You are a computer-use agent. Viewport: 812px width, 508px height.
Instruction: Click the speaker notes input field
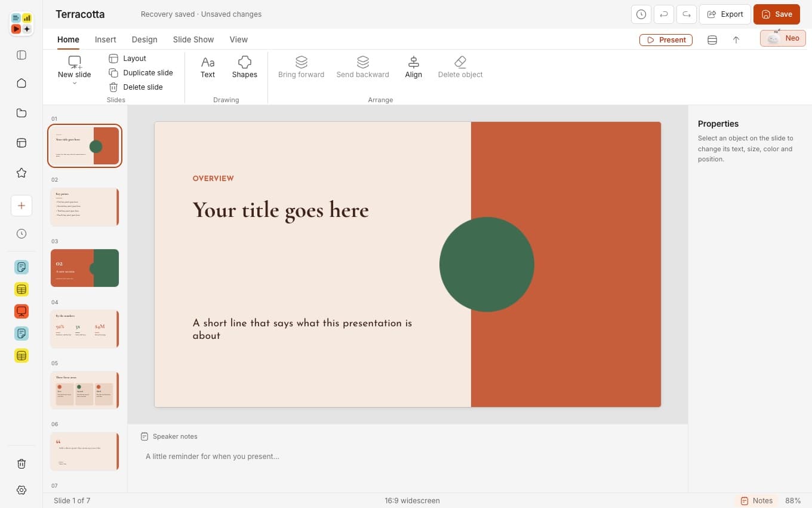[x=408, y=457]
